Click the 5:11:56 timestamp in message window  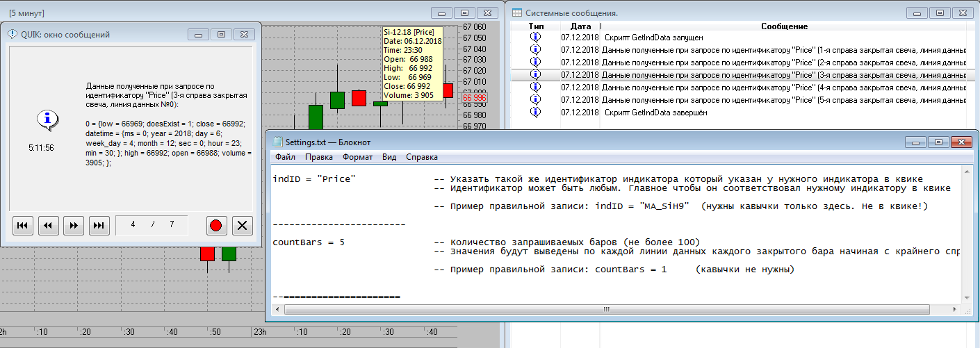pos(41,148)
